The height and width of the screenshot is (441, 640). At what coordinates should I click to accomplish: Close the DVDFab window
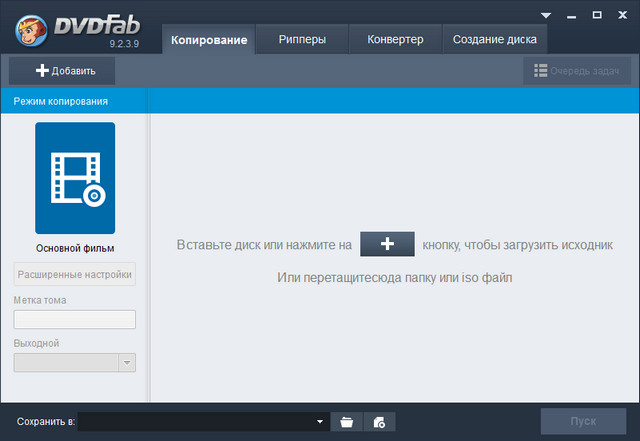point(622,15)
